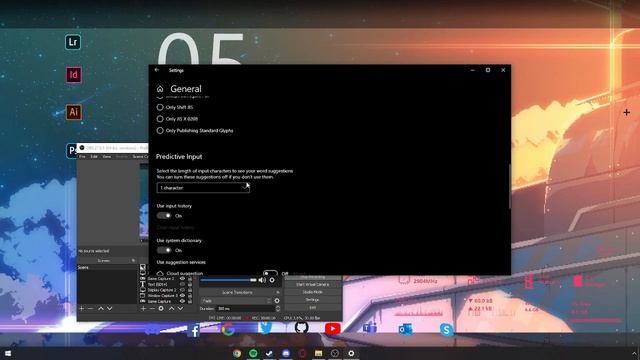Open the Twitter dock shortcut

tap(265, 328)
